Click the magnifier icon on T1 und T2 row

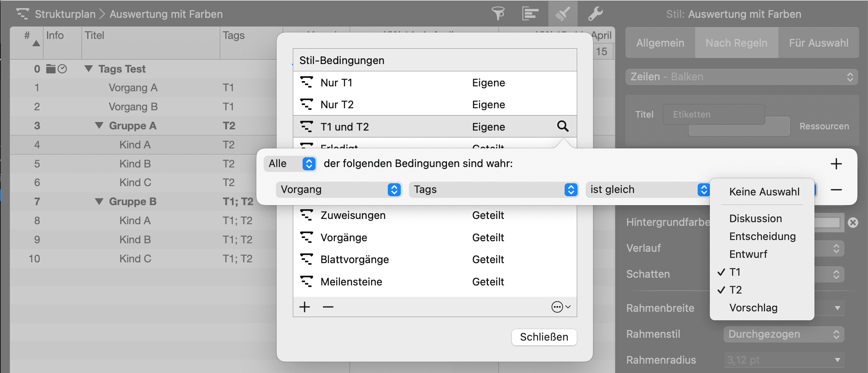pyautogui.click(x=563, y=126)
